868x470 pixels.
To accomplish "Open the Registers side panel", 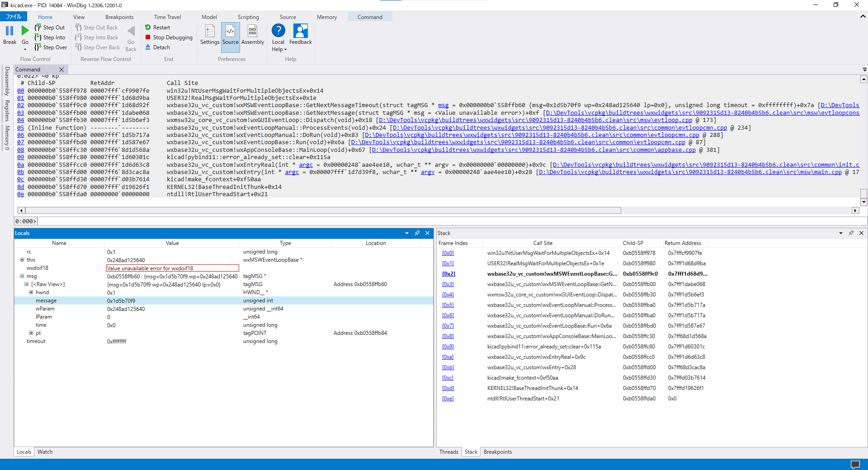I will (x=7, y=111).
